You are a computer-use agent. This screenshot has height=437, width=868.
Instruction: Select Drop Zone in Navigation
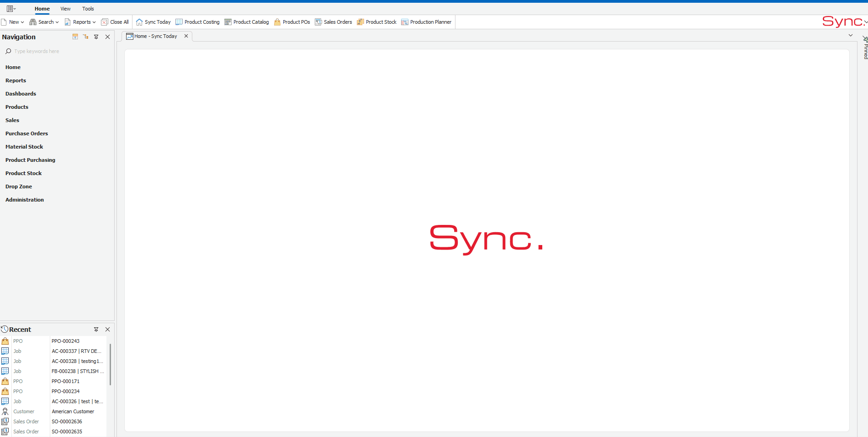click(x=19, y=187)
